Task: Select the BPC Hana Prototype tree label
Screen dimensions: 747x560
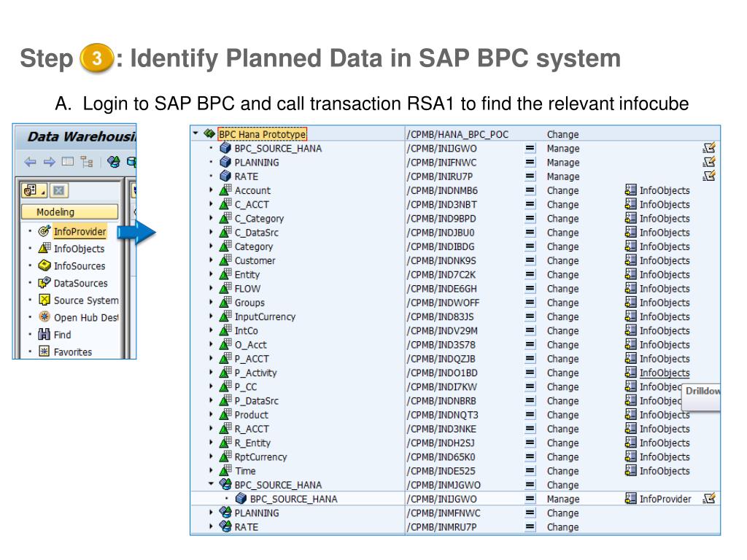Action: coord(263,134)
